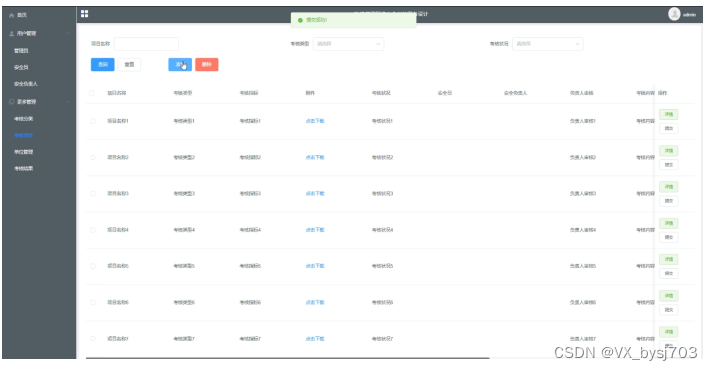Collapse the 用户管理 sidebar group chevron
This screenshot has height=370, width=712.
(x=68, y=34)
